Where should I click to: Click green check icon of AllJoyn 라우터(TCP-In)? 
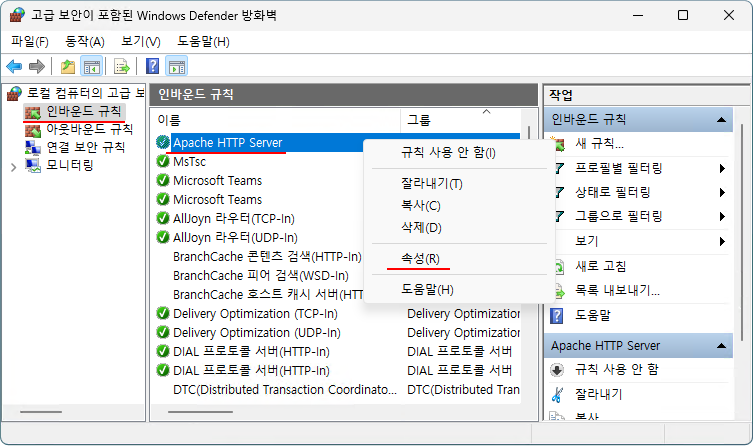tap(163, 218)
